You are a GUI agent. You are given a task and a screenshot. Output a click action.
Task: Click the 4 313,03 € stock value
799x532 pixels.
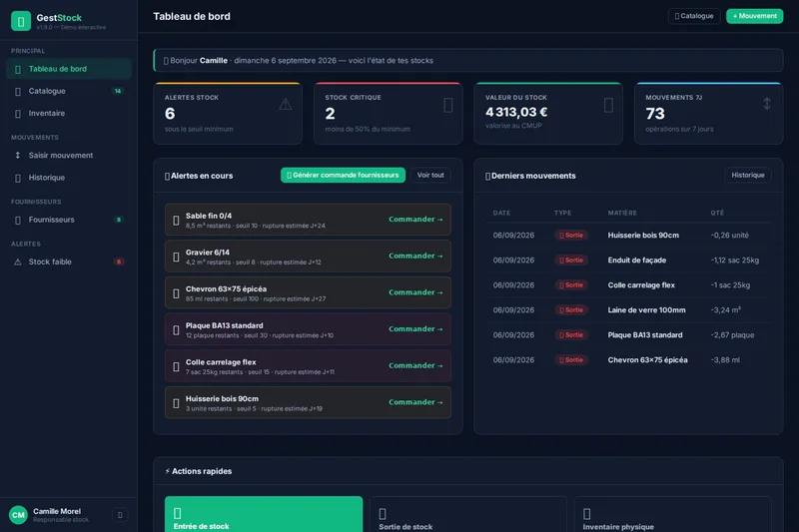pyautogui.click(x=516, y=112)
